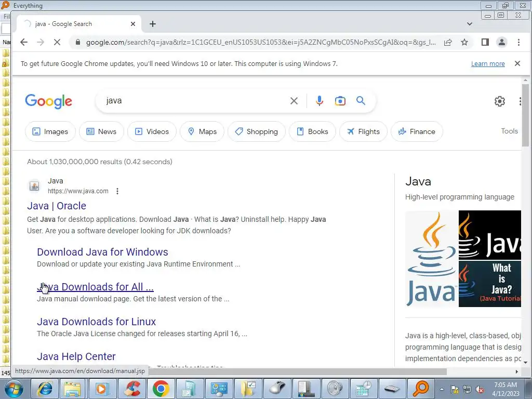Switch to Maps results
This screenshot has height=399, width=532.
click(x=202, y=131)
